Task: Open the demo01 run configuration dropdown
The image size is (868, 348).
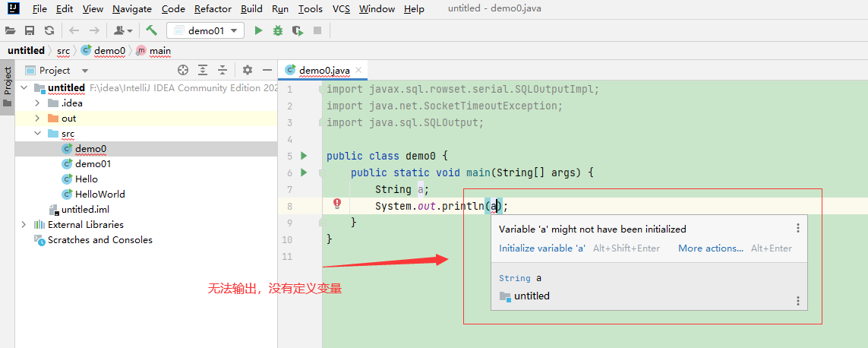Action: pyautogui.click(x=205, y=31)
